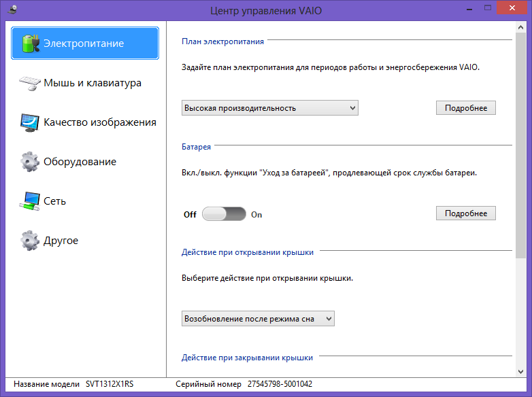This screenshot has height=397, width=532.
Task: Click the Действие при закрывании крышки heading
Action: click(247, 358)
